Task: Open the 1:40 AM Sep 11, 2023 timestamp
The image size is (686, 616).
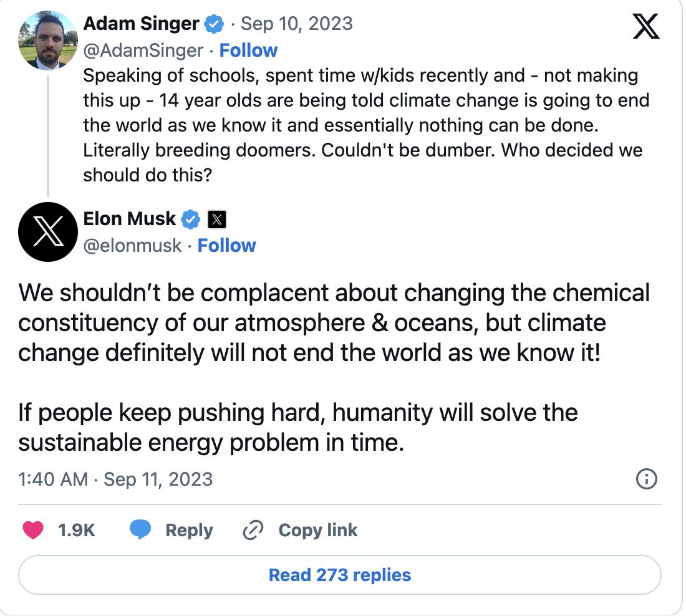Action: click(115, 479)
